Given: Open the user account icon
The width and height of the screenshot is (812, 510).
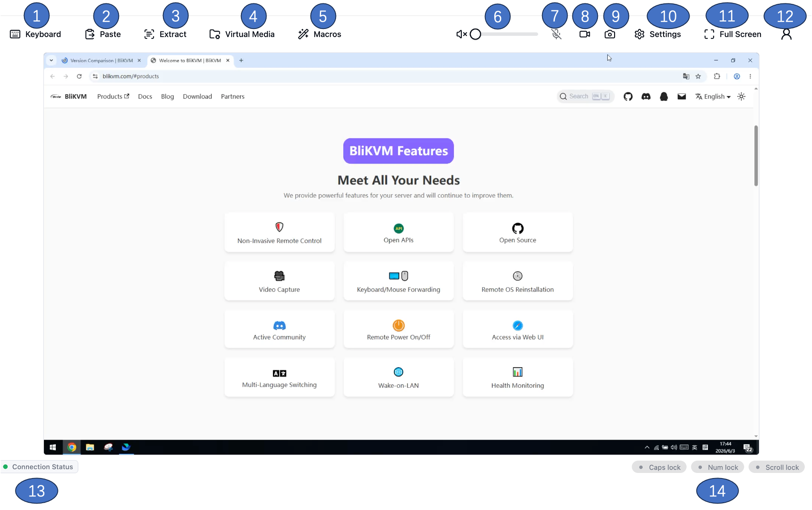Looking at the screenshot, I should pyautogui.click(x=786, y=34).
